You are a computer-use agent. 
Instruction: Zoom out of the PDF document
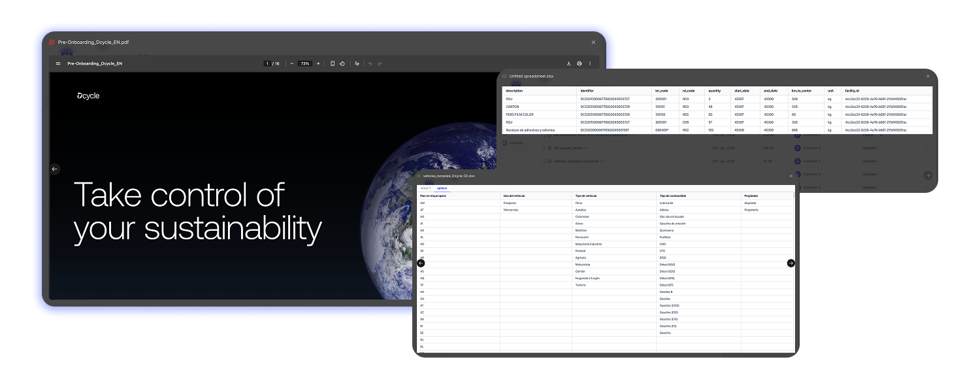[x=292, y=63]
